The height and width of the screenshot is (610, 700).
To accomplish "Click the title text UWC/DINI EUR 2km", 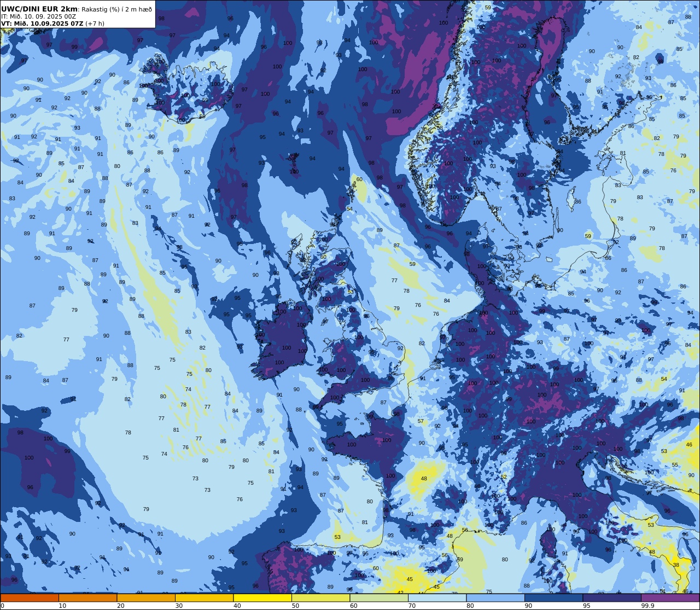I will (x=39, y=9).
